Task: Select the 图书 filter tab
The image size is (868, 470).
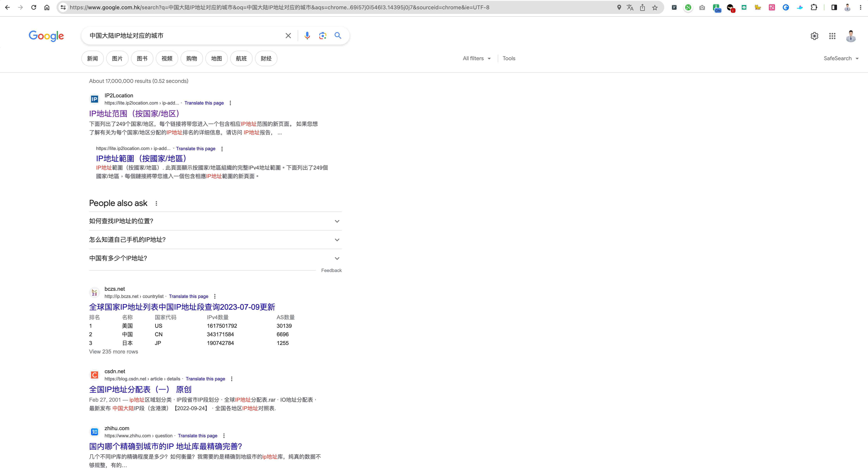Action: [x=142, y=59]
